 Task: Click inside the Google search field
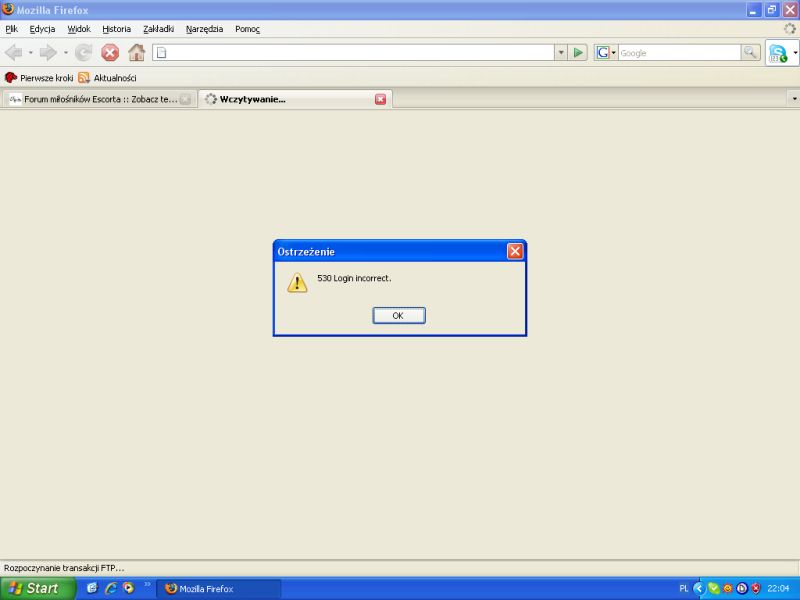[x=678, y=53]
